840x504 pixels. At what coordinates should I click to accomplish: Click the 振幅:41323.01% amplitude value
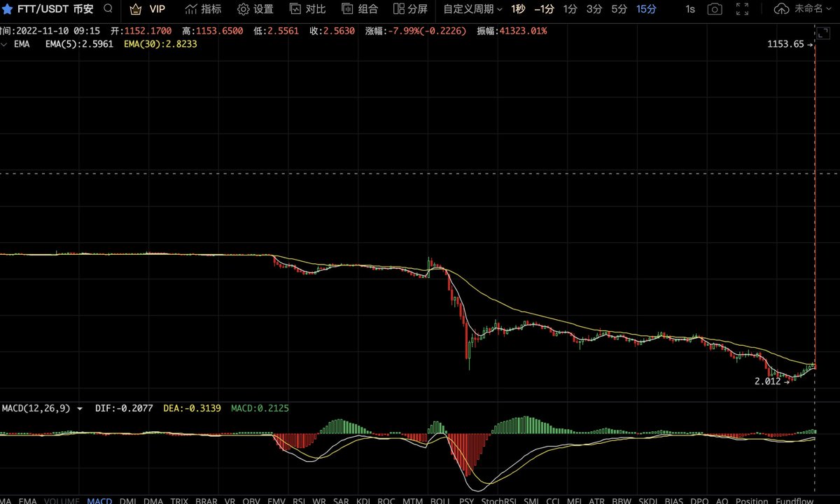tap(512, 31)
